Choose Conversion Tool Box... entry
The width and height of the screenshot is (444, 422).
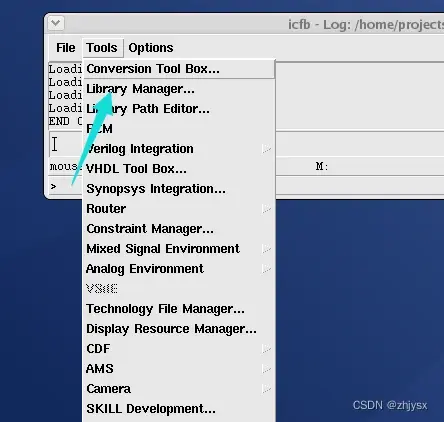[179, 69]
